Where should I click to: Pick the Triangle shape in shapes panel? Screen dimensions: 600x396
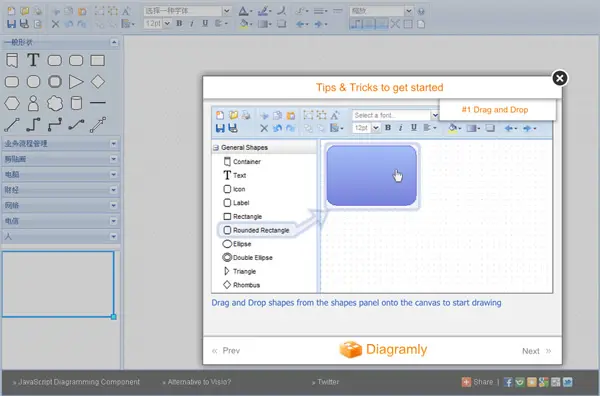coord(76,81)
